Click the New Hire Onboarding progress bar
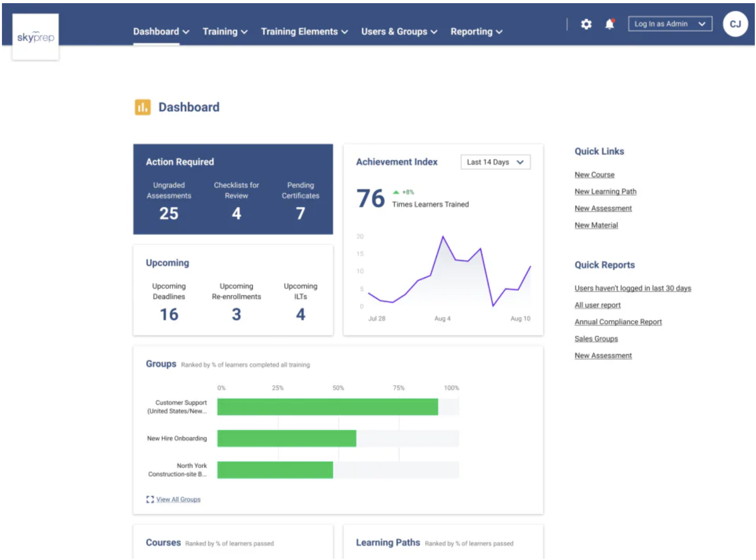Image resolution: width=756 pixels, height=560 pixels. (287, 438)
